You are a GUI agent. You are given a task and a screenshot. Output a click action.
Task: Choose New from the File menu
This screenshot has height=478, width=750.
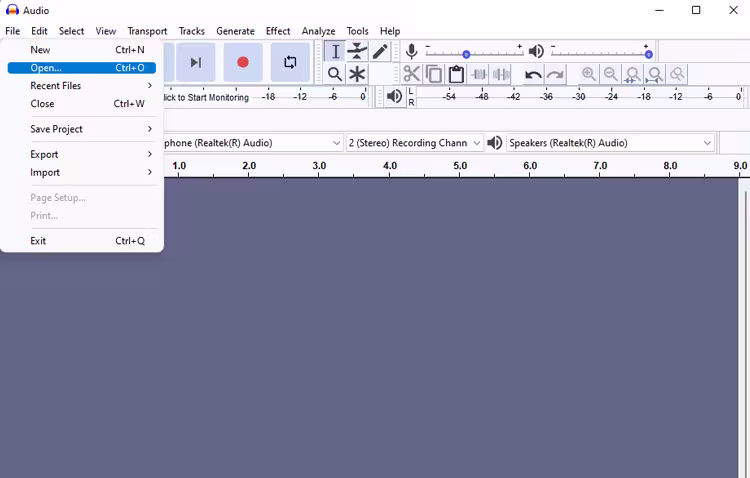pos(82,50)
